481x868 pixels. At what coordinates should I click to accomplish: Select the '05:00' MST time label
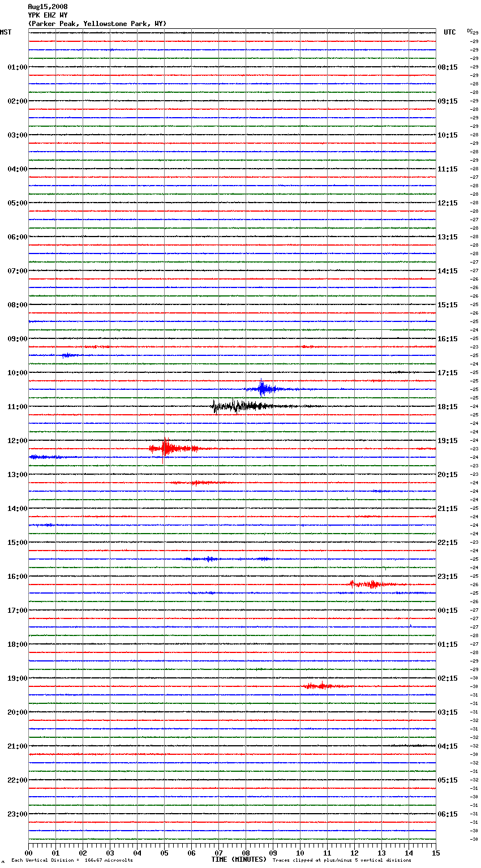tap(18, 203)
